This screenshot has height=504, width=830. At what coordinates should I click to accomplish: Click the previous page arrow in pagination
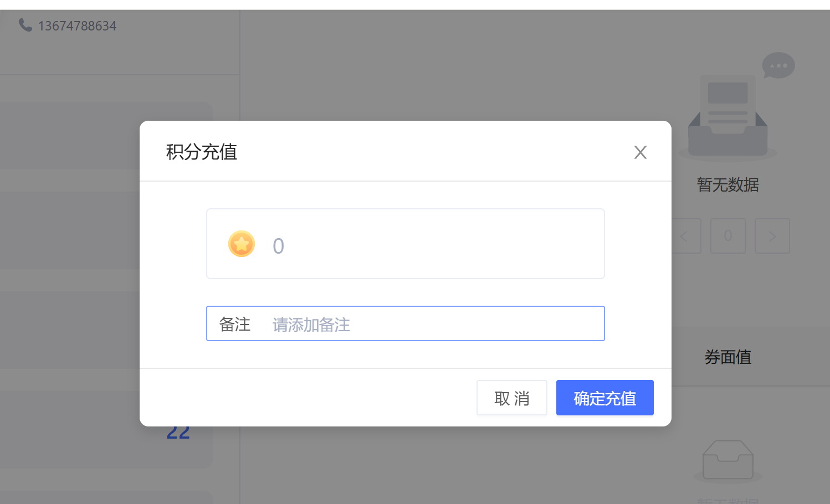point(684,236)
